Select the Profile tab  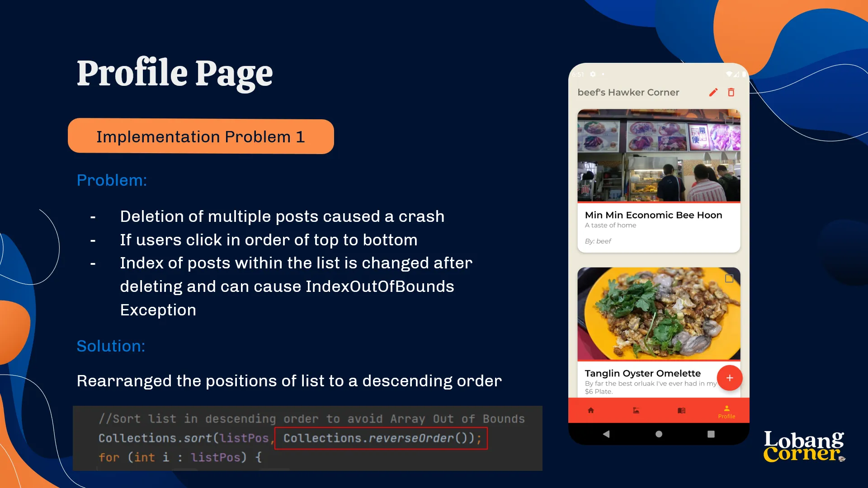coord(726,412)
